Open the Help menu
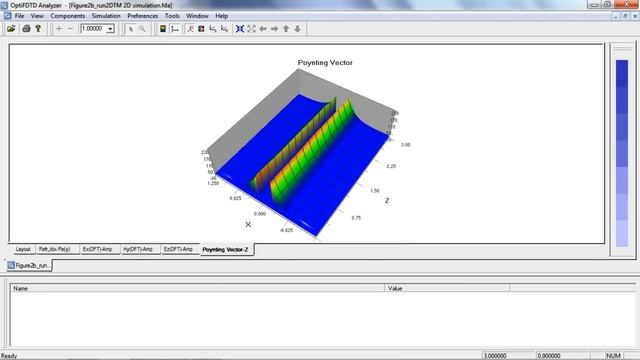The height and width of the screenshot is (360, 640). click(222, 16)
